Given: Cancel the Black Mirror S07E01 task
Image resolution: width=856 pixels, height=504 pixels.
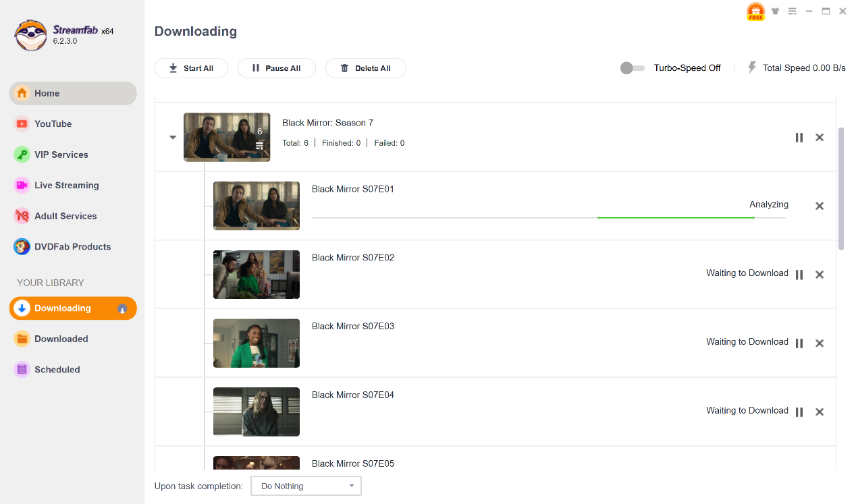Looking at the screenshot, I should click(820, 206).
